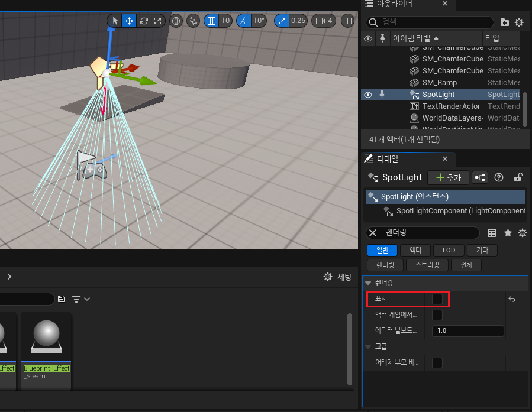The width and height of the screenshot is (532, 412).
Task: Reset 표시 property to default arrow
Action: [512, 299]
